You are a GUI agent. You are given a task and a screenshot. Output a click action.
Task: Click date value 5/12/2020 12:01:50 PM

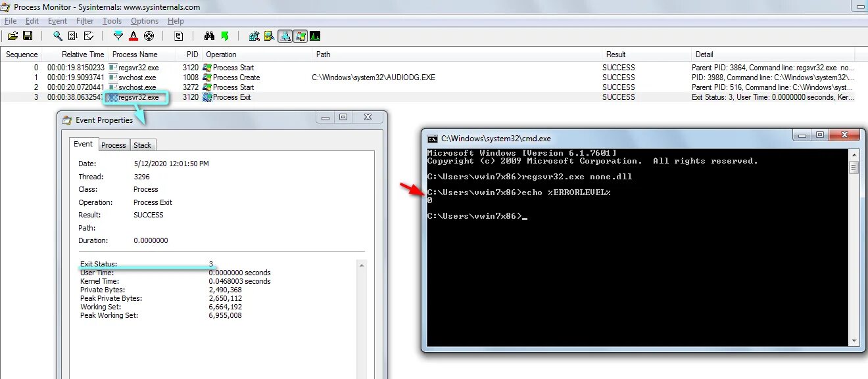pos(171,164)
